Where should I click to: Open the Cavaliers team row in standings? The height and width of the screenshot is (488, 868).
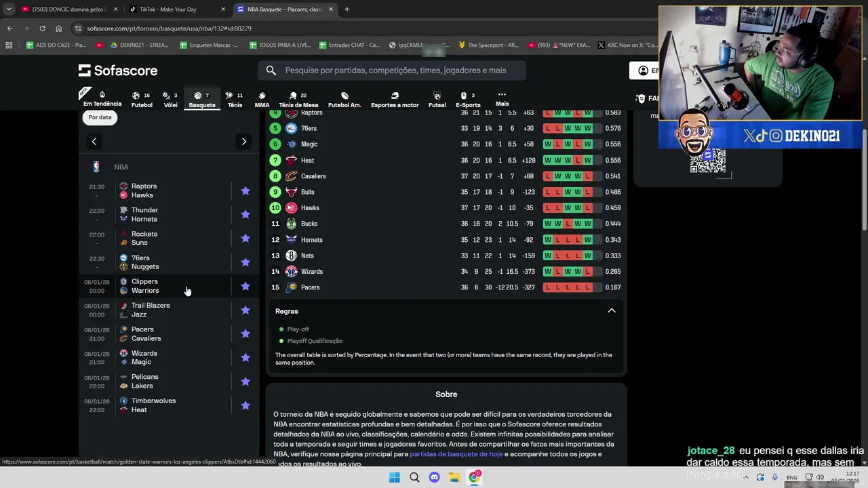click(446, 176)
